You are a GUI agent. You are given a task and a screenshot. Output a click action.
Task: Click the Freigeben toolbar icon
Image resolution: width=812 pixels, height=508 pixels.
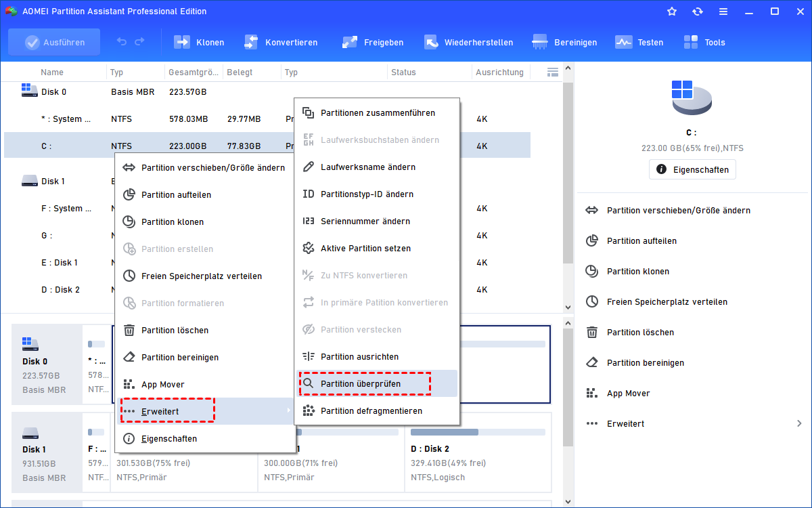[x=350, y=42]
